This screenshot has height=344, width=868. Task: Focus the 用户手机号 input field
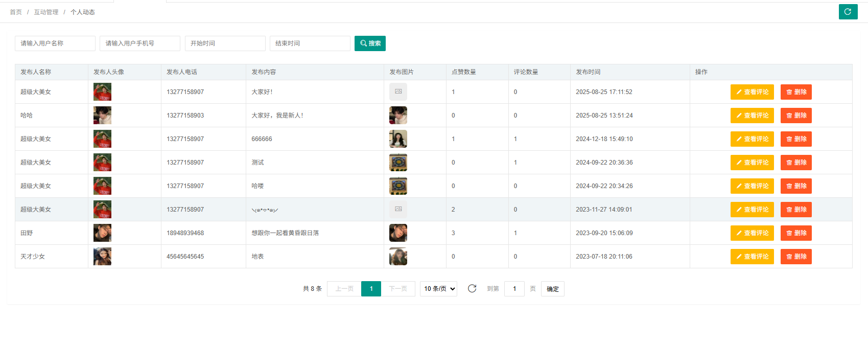pos(140,43)
